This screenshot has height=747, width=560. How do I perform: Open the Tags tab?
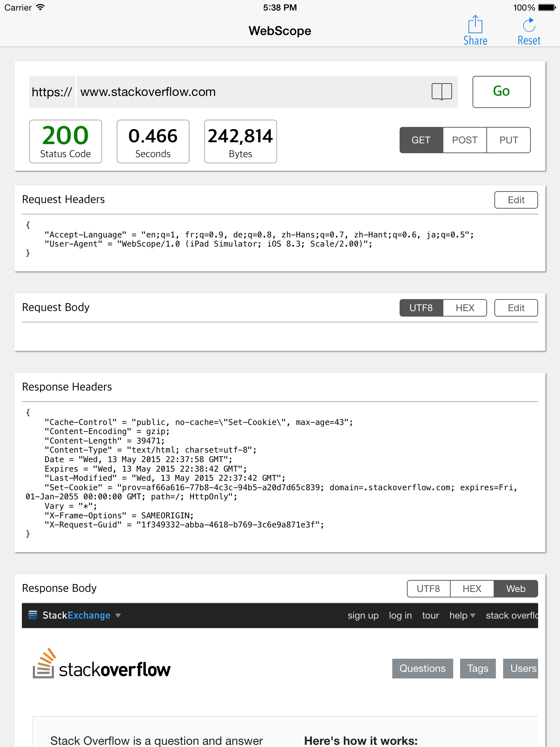[x=478, y=669]
